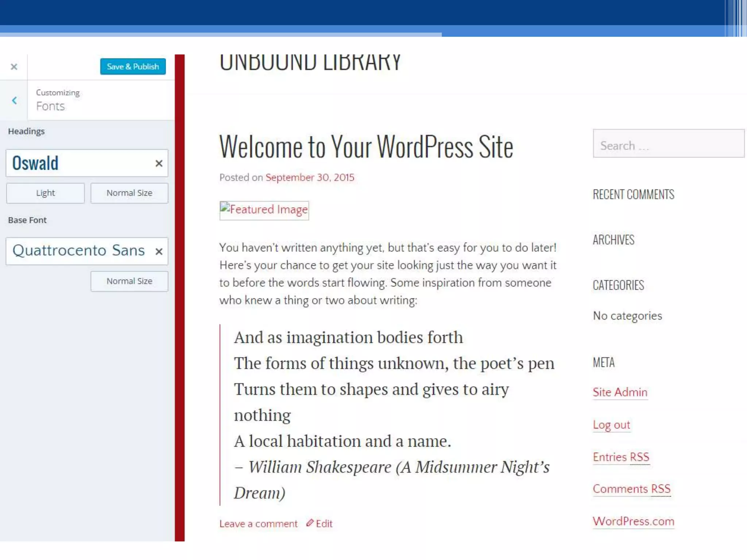Go back using the blue chevron arrow
Viewport: 747px width, 560px height.
coord(14,100)
